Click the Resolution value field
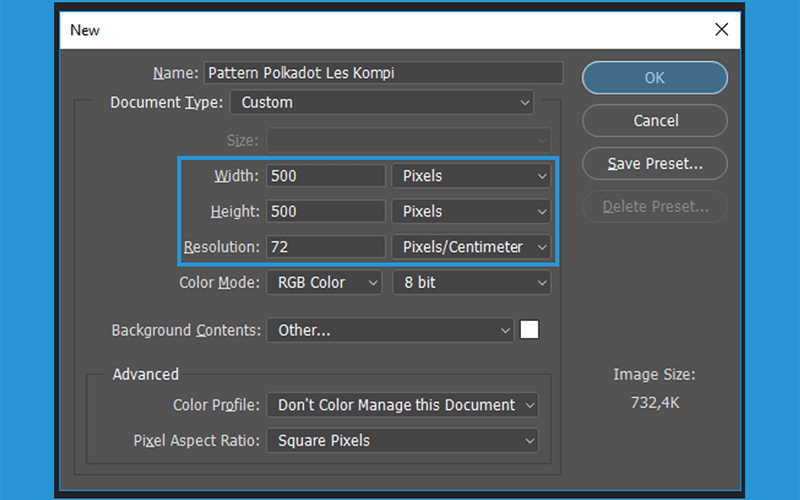Image resolution: width=800 pixels, height=500 pixels. (326, 247)
